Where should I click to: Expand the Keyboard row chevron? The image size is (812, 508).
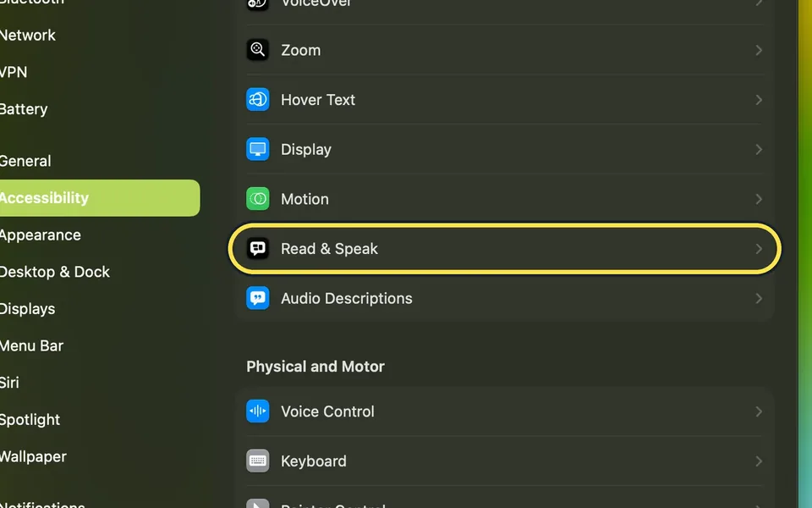click(759, 461)
